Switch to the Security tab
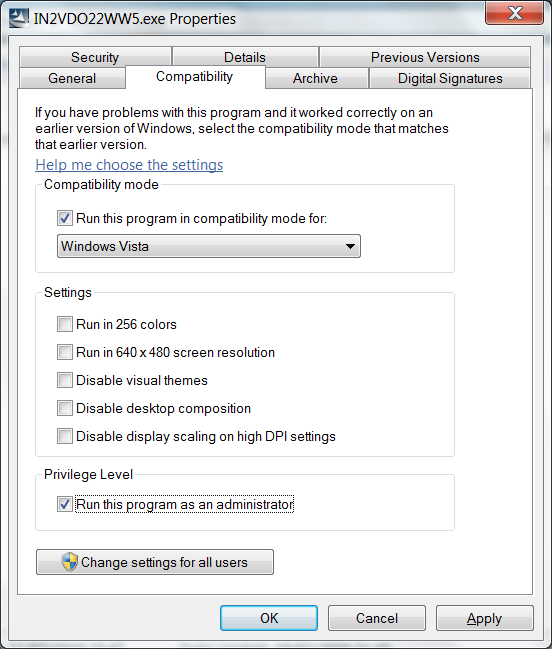Screen dimensions: 552x649 point(95,57)
